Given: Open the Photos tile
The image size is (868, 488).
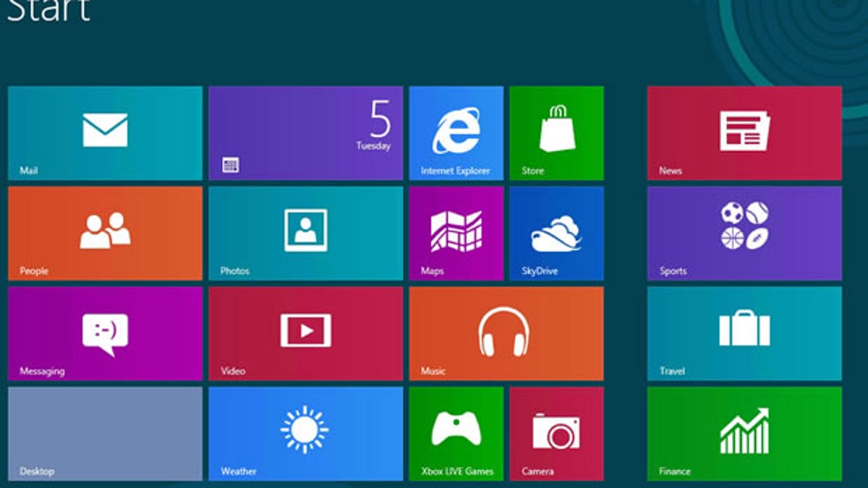Looking at the screenshot, I should tap(305, 233).
